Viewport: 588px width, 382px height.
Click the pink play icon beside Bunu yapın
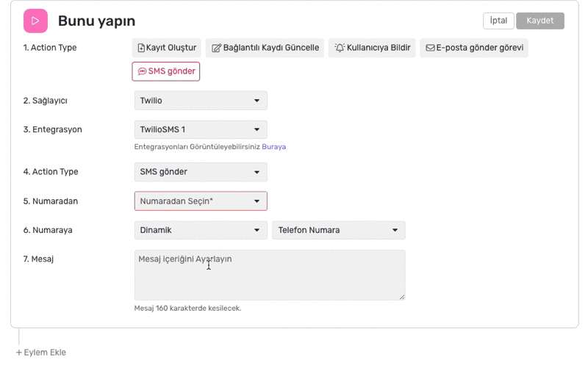click(x=35, y=21)
